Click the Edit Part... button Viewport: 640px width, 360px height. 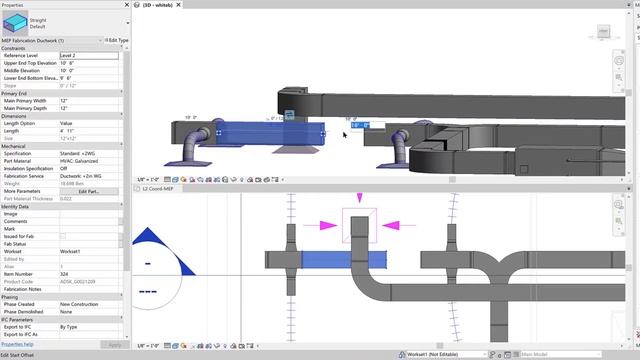(89, 191)
